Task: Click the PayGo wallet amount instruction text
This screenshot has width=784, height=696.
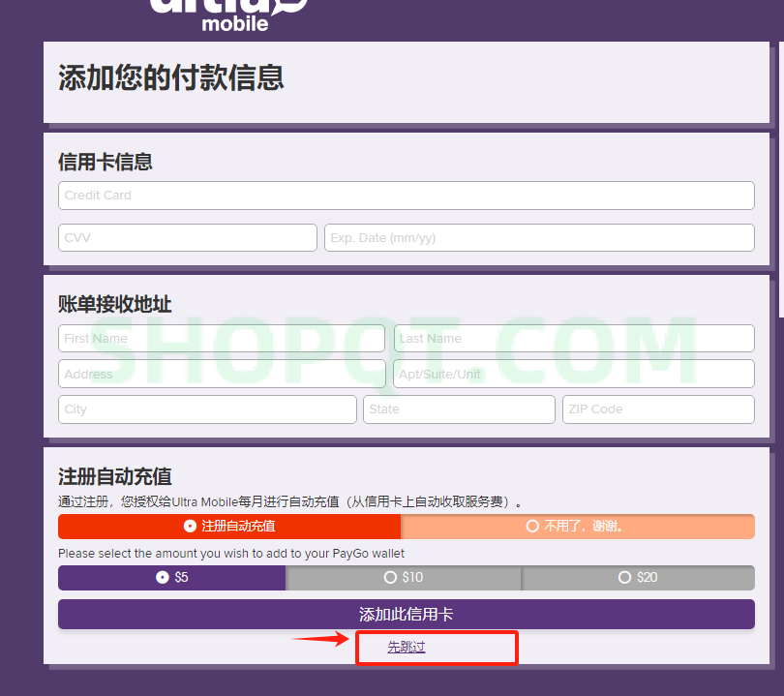Action: (231, 554)
